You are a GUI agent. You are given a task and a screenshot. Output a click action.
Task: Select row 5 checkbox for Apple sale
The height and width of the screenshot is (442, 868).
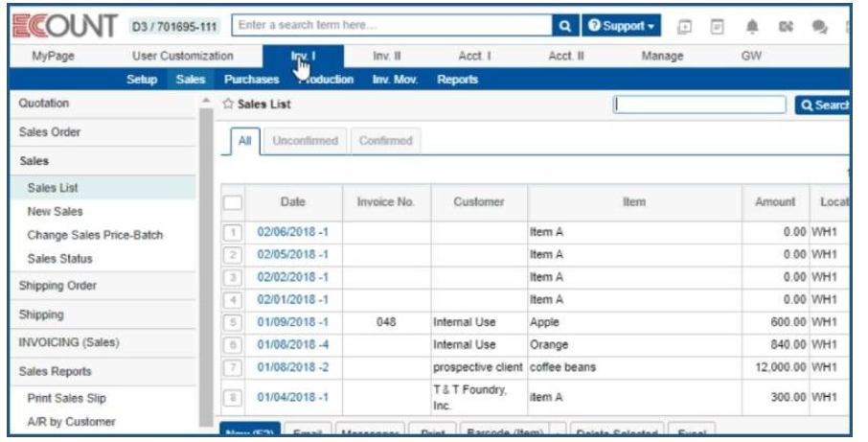coord(232,322)
